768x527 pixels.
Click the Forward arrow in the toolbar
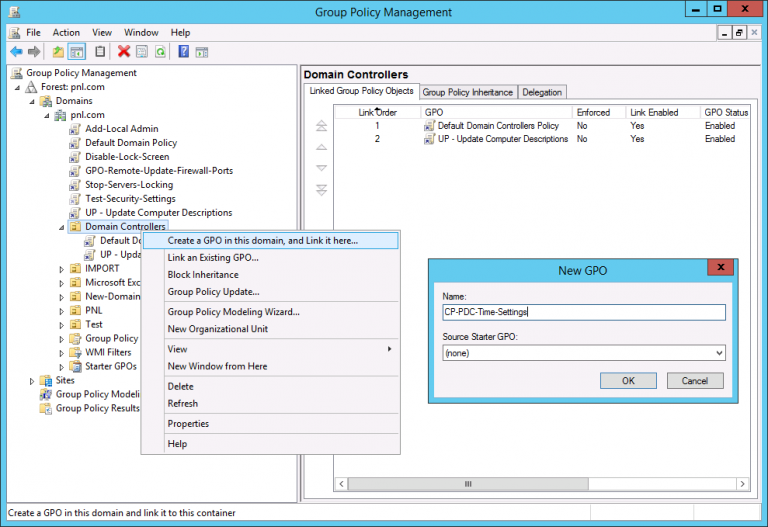(34, 52)
